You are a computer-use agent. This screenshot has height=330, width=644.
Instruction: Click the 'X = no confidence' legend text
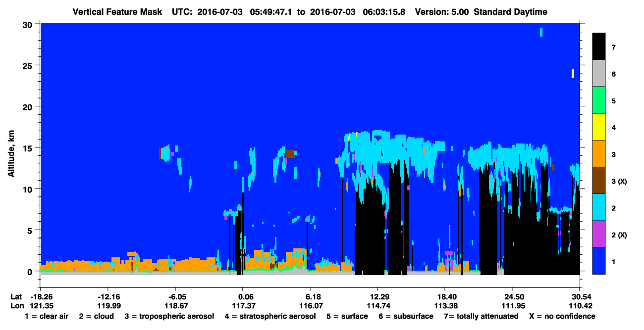[x=562, y=316]
